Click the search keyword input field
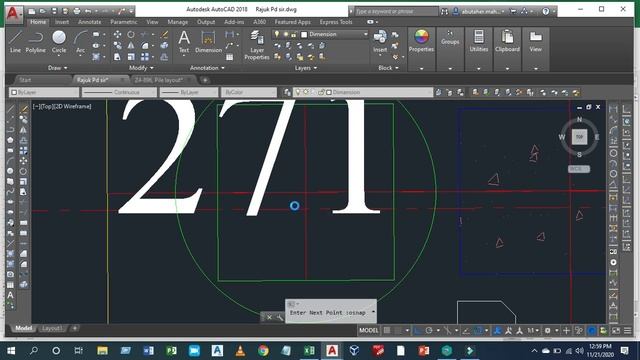640x360 pixels. [x=396, y=11]
